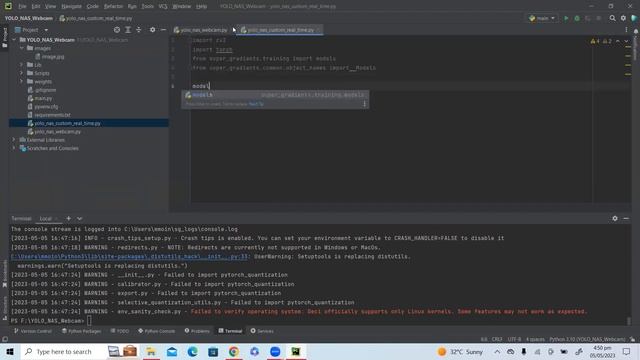Expand the Lib folder
Image resolution: width=640 pixels, height=360 pixels.
point(22,64)
